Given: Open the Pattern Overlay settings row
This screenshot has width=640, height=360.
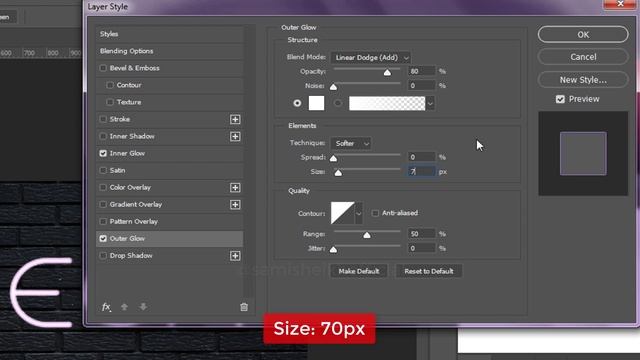Looking at the screenshot, I should (169, 222).
